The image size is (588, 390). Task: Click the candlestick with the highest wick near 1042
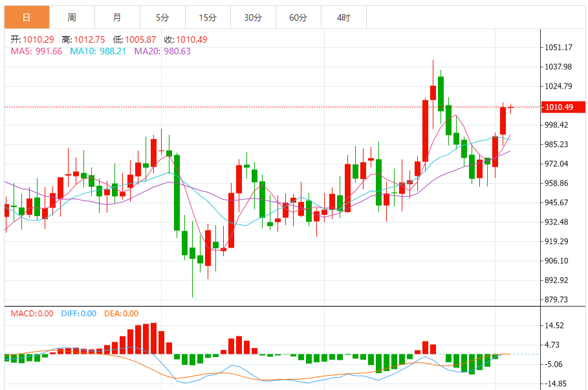pyautogui.click(x=433, y=92)
